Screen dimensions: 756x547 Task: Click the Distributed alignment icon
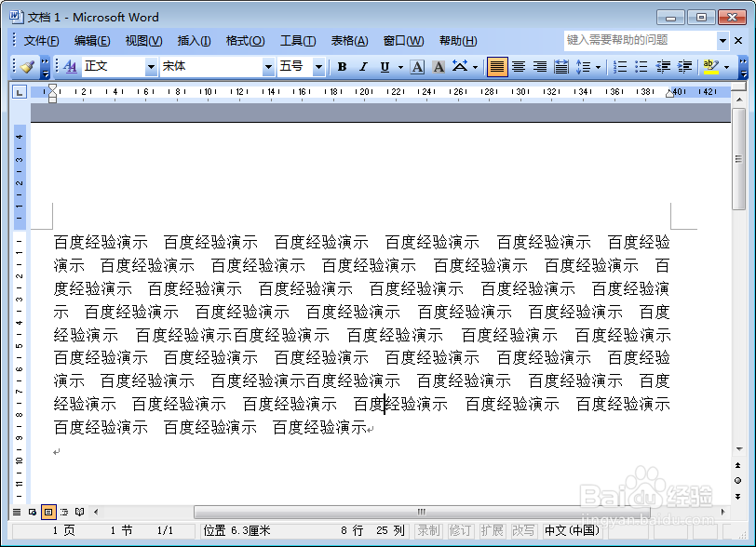[x=560, y=66]
